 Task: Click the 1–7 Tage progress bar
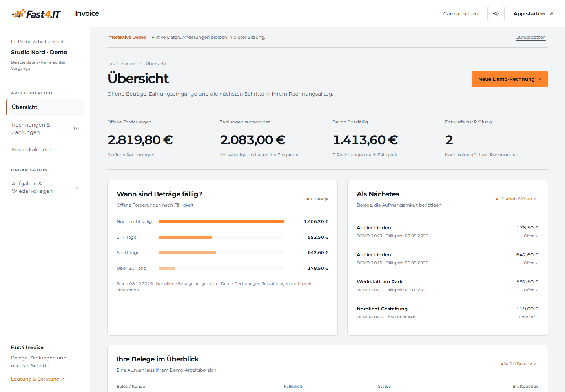tap(221, 237)
